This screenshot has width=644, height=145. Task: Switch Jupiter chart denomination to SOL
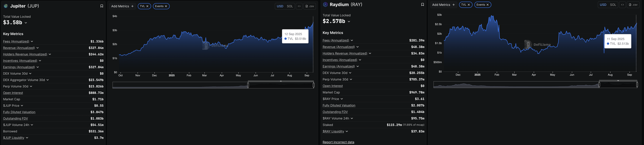click(289, 6)
